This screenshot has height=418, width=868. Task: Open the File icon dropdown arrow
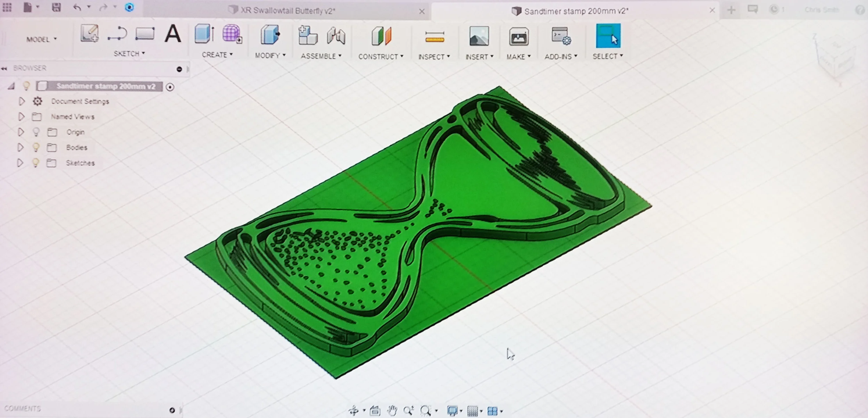point(37,7)
